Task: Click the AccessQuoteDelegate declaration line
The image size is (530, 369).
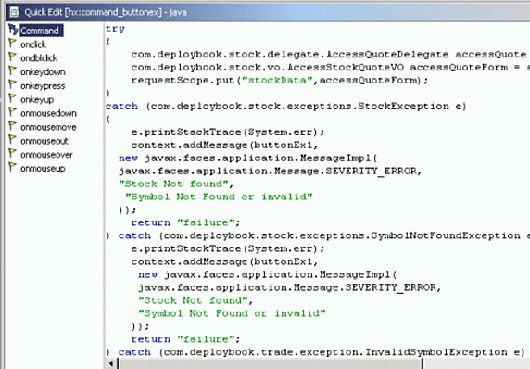Action: coord(329,55)
